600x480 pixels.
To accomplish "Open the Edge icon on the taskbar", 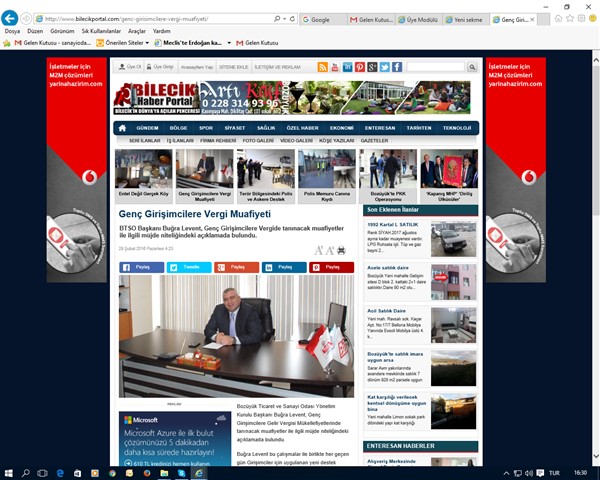I will point(60,473).
